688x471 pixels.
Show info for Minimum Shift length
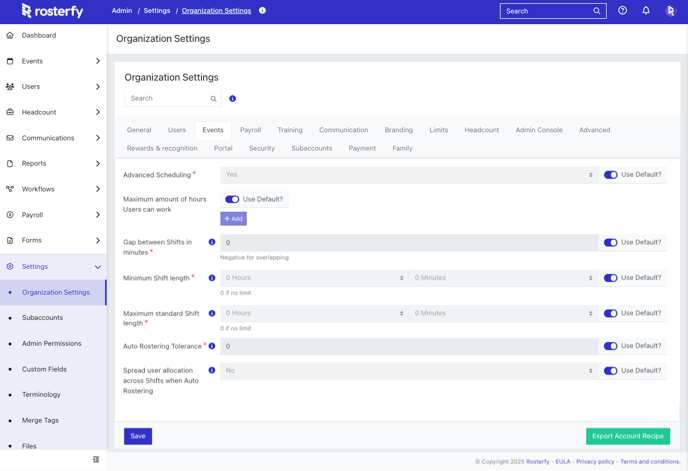212,278
